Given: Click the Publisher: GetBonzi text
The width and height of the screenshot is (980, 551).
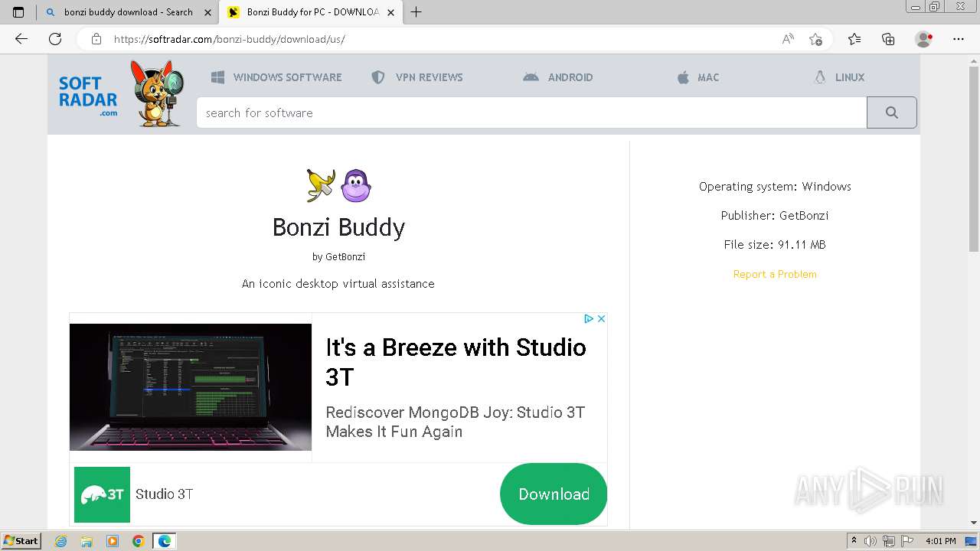Looking at the screenshot, I should pyautogui.click(x=775, y=216).
